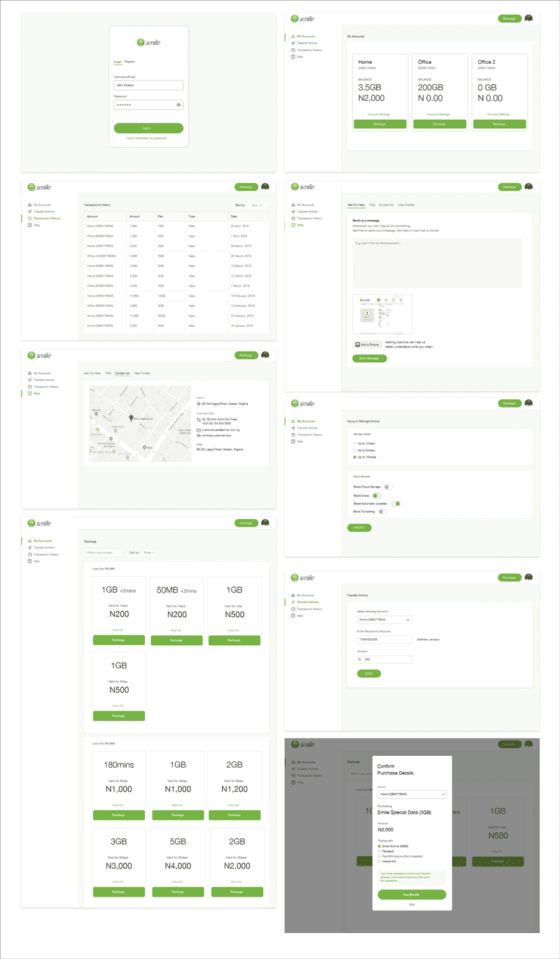Open the Select sending Account dropdown

[384, 620]
